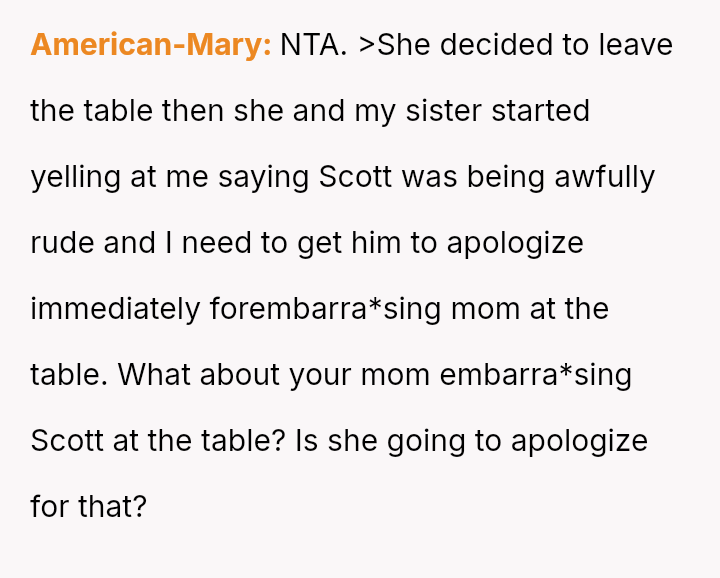Click the words "the table then she"
This screenshot has width=720, height=578.
(x=158, y=111)
